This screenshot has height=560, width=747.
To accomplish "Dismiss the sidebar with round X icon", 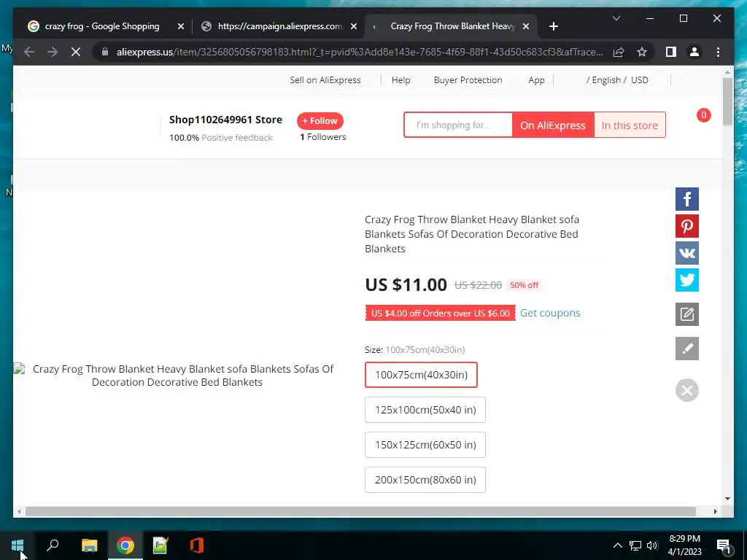I will (687, 391).
